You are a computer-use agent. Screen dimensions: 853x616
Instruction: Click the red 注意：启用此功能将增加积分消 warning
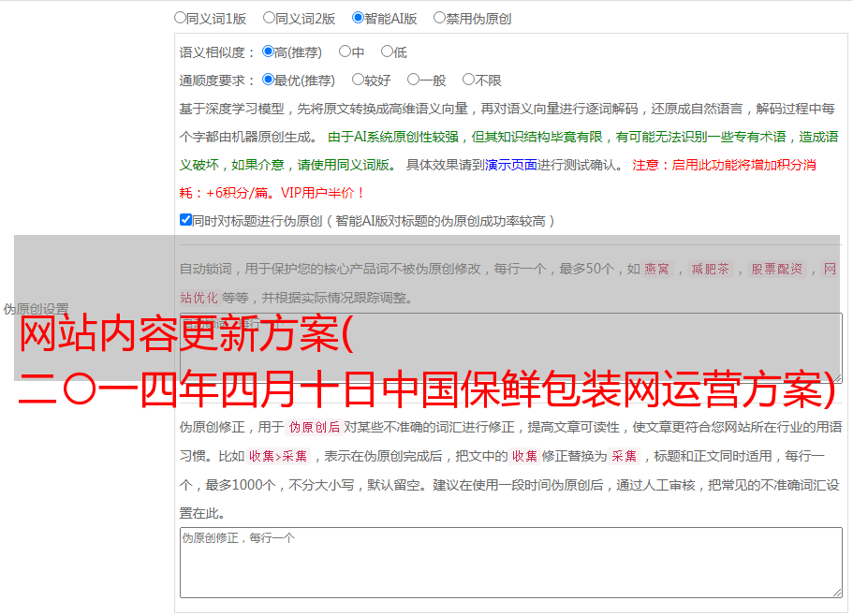pos(724,165)
